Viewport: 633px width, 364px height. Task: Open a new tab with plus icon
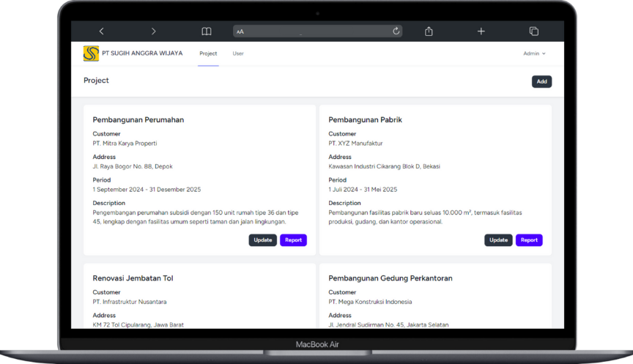tap(481, 31)
